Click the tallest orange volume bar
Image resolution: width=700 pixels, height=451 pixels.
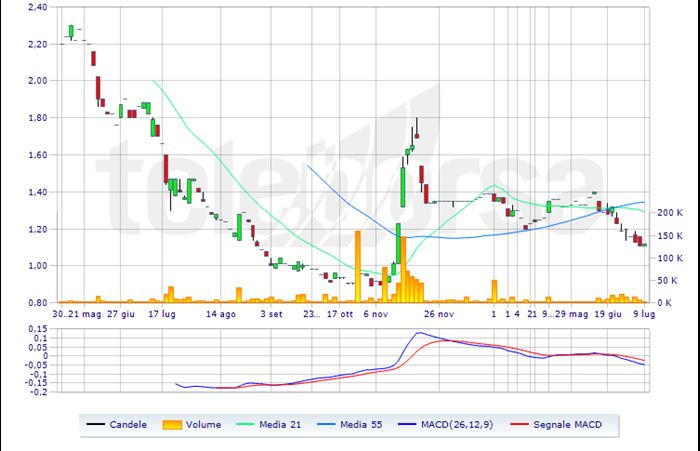(x=358, y=267)
